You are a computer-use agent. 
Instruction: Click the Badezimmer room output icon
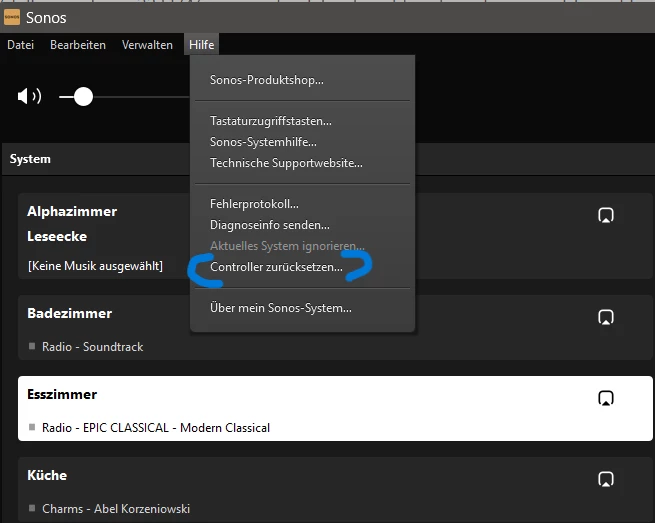[606, 317]
